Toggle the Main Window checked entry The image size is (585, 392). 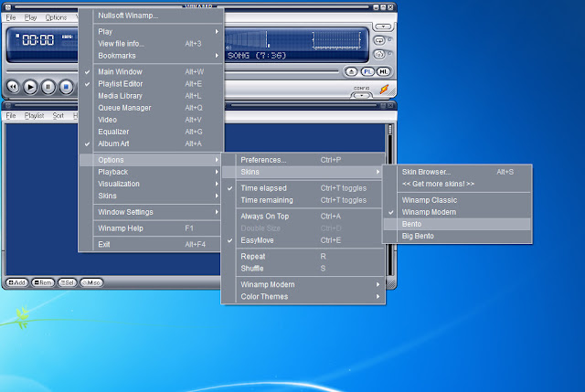pyautogui.click(x=151, y=71)
